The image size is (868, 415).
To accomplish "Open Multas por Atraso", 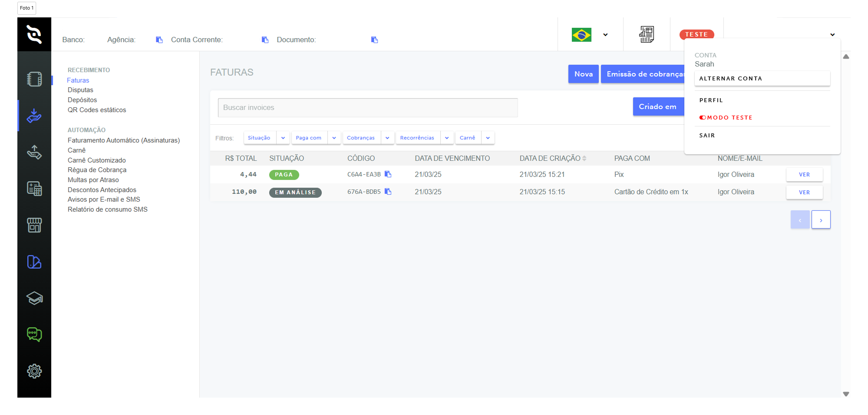I will pyautogui.click(x=93, y=180).
